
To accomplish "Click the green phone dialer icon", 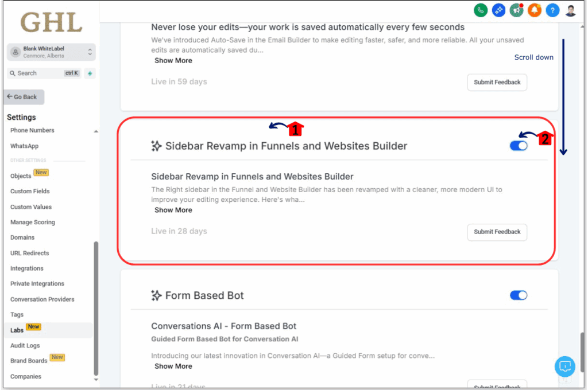I will tap(481, 10).
